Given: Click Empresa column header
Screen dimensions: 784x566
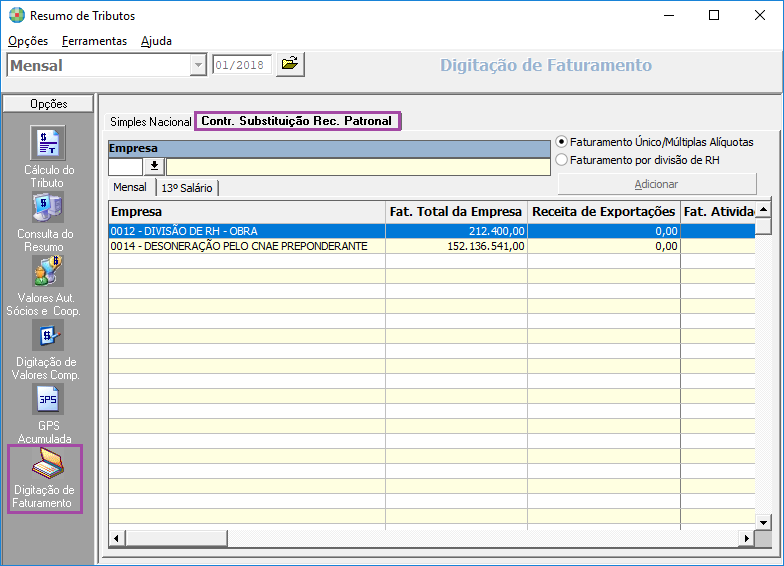Looking at the screenshot, I should click(x=247, y=212).
